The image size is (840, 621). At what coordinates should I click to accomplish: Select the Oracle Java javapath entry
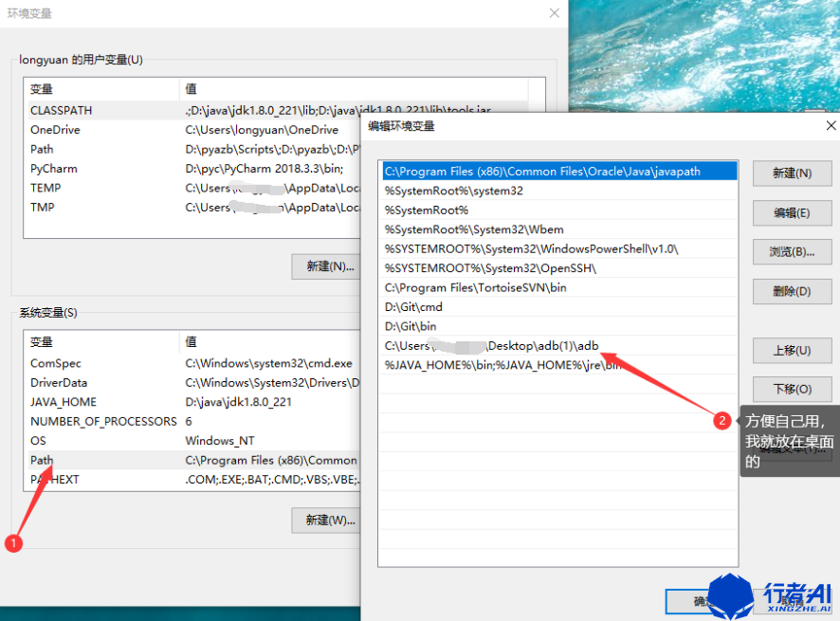[x=559, y=172]
